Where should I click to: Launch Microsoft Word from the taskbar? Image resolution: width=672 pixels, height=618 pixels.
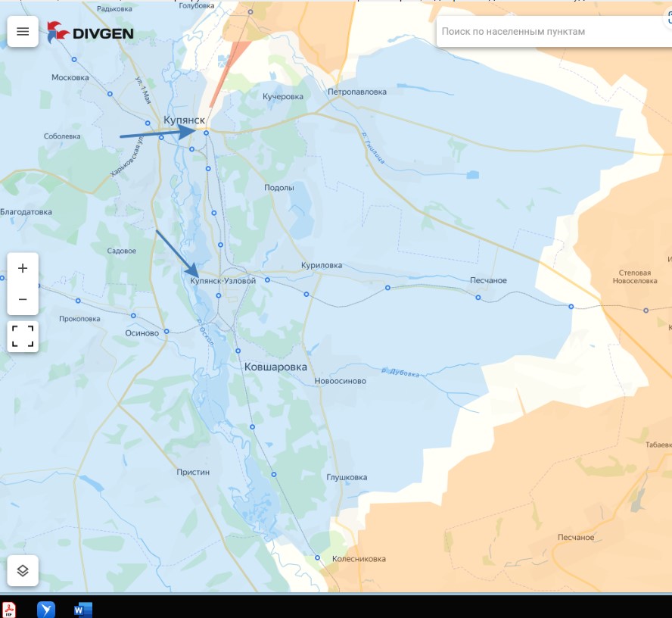coord(82,610)
